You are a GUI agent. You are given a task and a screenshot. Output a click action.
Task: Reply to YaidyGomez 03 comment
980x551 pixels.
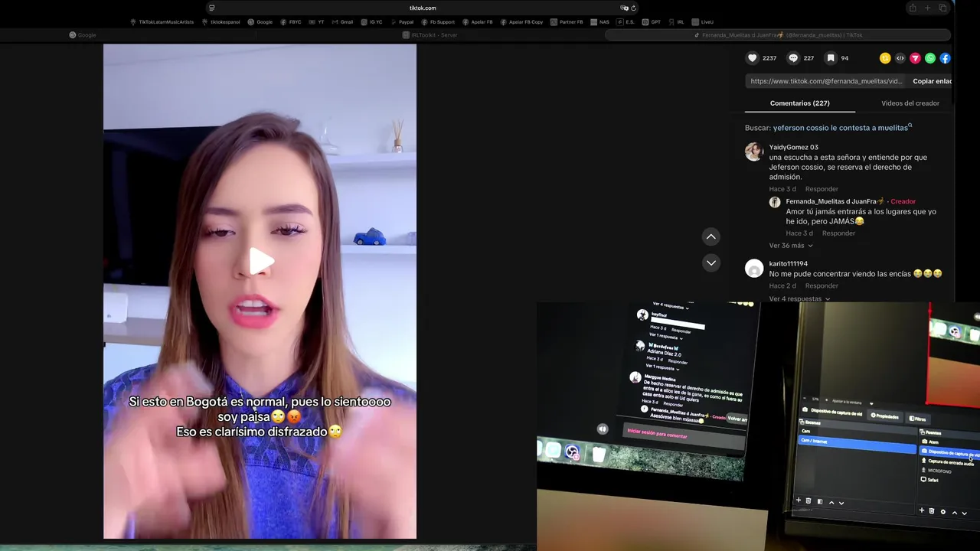click(x=822, y=189)
